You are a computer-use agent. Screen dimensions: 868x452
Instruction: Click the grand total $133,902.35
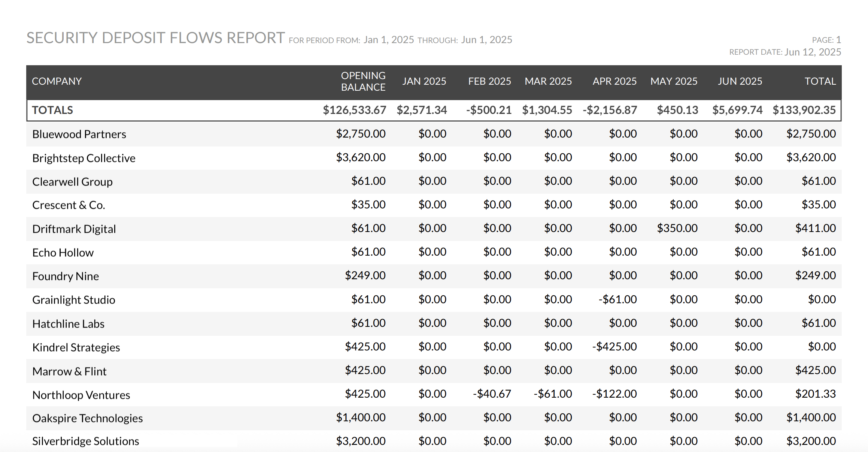804,110
